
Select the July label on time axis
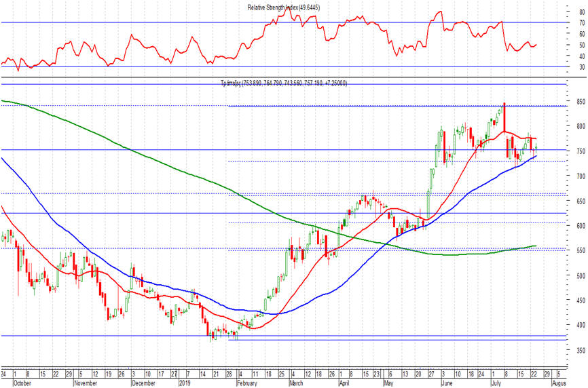coord(496,383)
